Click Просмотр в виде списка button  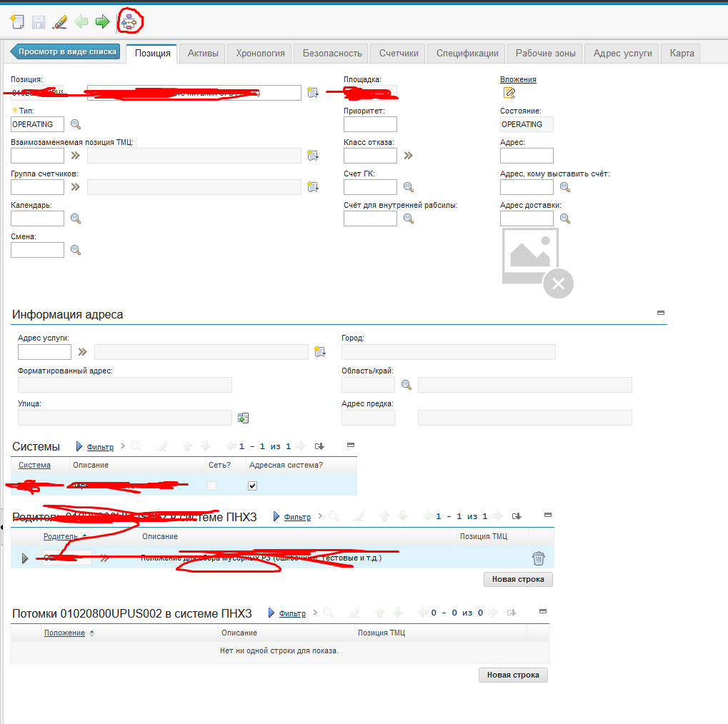tap(65, 51)
